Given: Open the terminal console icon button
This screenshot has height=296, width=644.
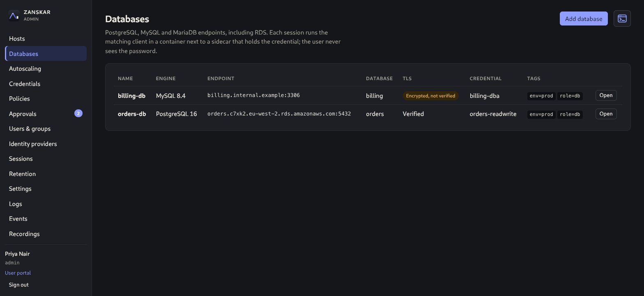Looking at the screenshot, I should point(622,18).
